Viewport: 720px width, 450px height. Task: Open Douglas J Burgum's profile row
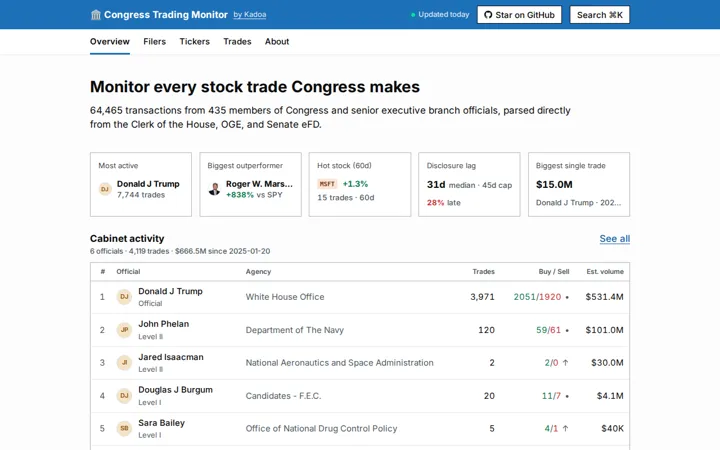[x=360, y=396]
